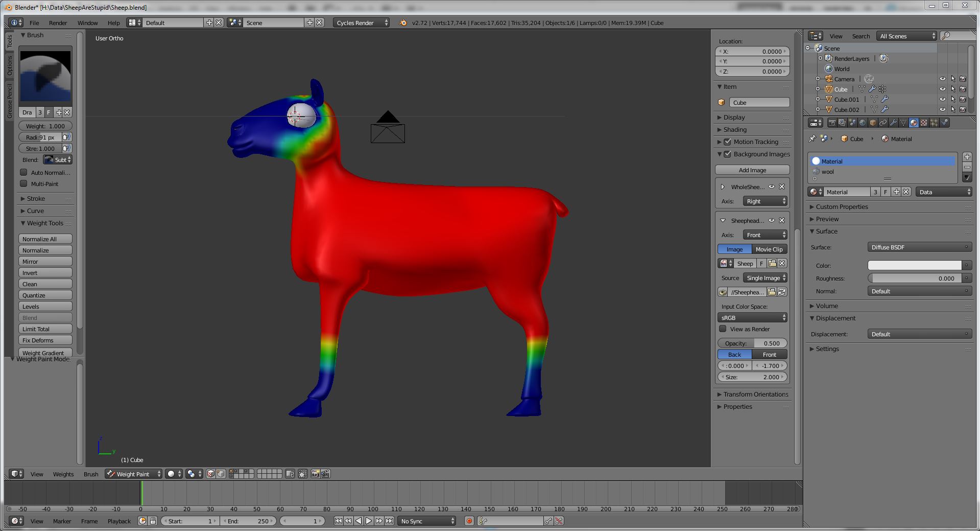The image size is (980, 531).
Task: Open the Modifiers tab wrench icon
Action: tap(893, 123)
